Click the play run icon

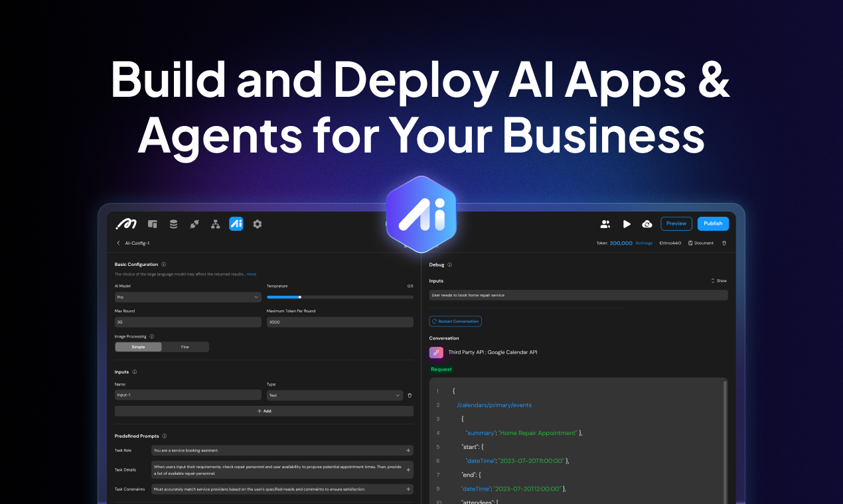click(x=627, y=224)
